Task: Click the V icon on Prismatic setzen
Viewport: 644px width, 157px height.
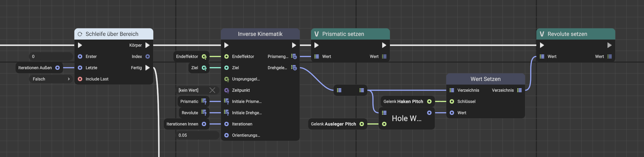Action: click(316, 34)
